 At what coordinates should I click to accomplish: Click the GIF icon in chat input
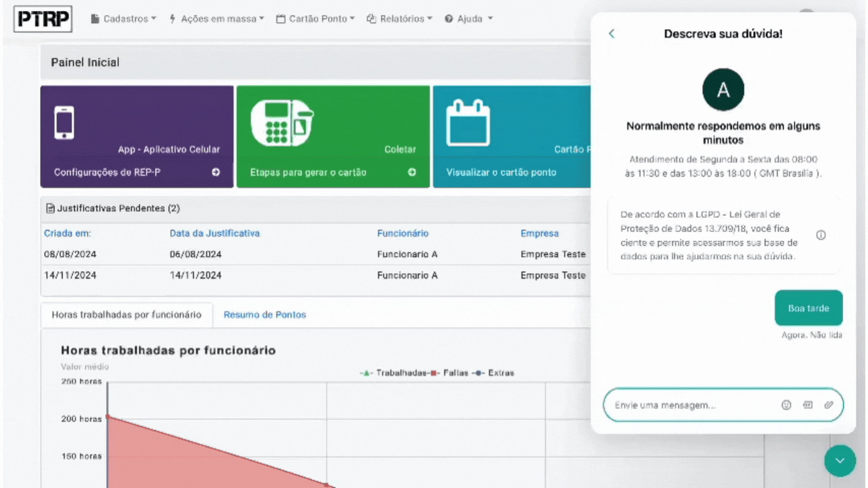(807, 405)
